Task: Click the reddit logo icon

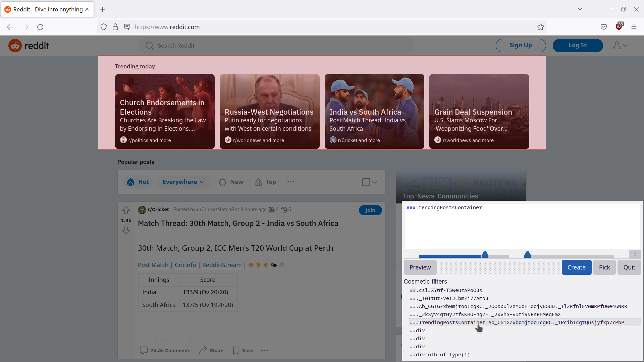Action: (15, 46)
